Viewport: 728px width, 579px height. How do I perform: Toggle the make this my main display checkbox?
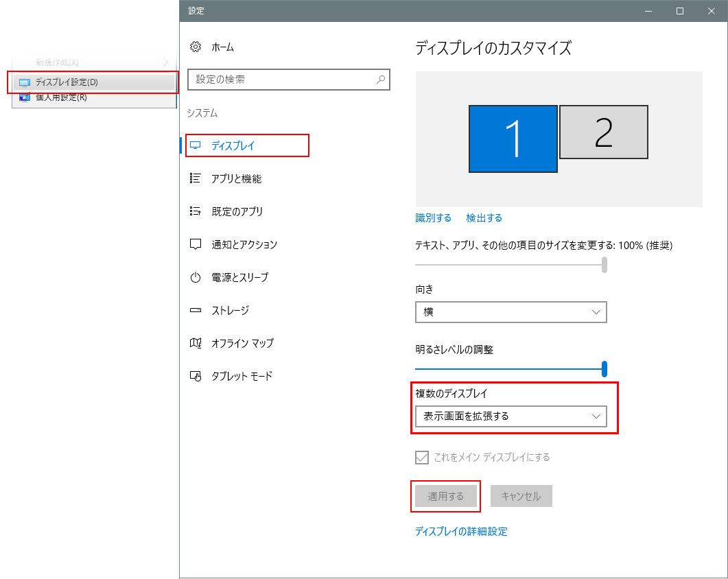pyautogui.click(x=422, y=458)
